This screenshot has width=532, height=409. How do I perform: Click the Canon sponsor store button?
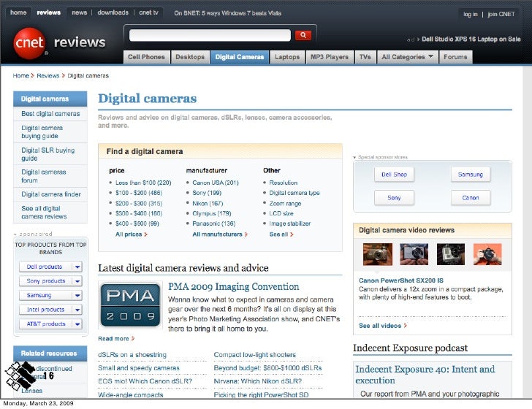471,198
